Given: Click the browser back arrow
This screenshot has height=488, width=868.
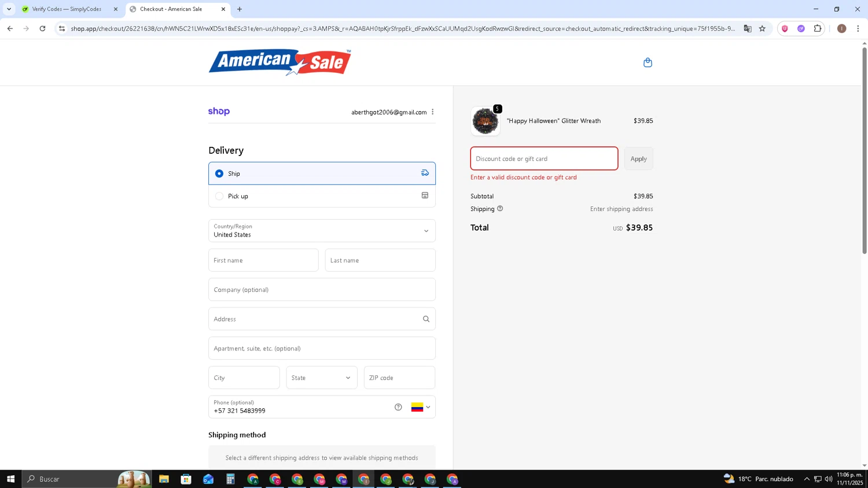Looking at the screenshot, I should click(x=10, y=28).
